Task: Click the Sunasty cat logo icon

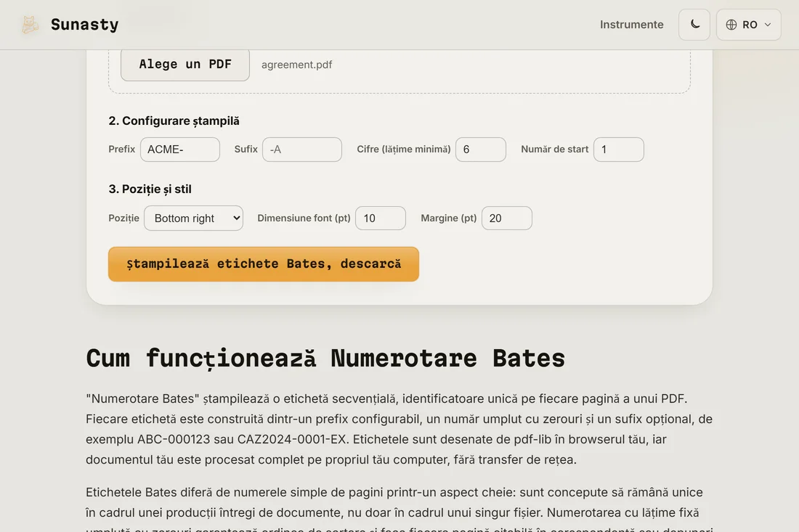Action: coord(30,25)
